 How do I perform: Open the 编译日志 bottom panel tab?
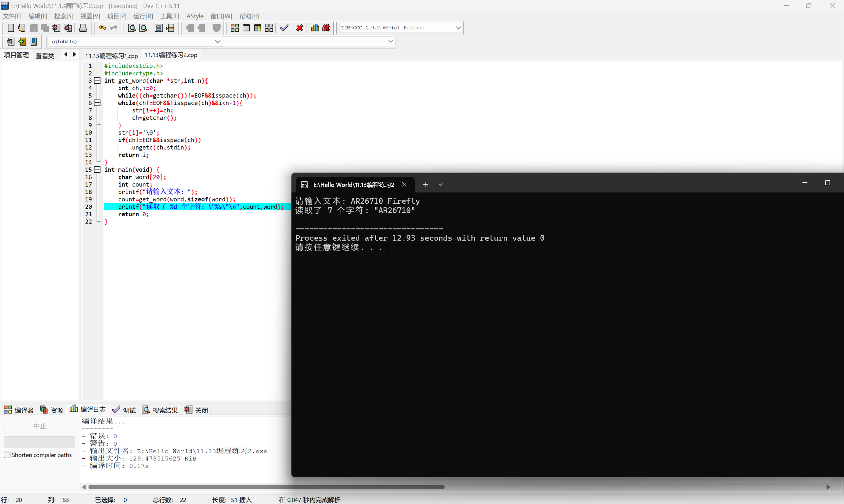pyautogui.click(x=88, y=410)
